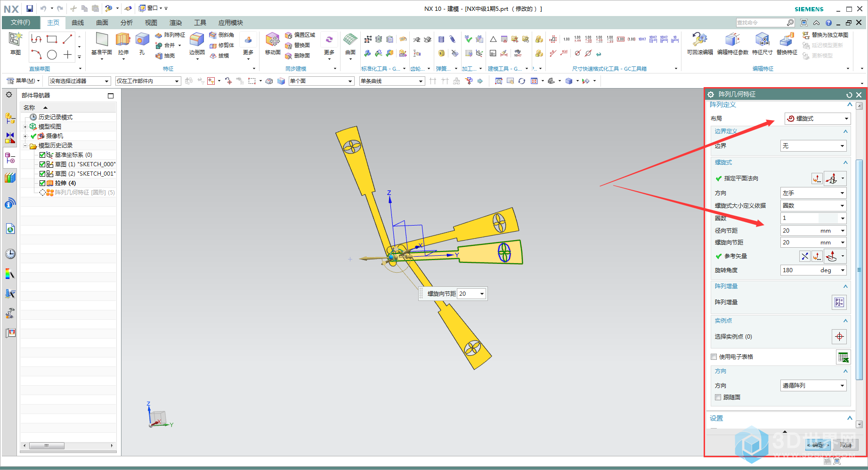Open the selection filter dropdown (没有选择过滤器)

click(79, 81)
